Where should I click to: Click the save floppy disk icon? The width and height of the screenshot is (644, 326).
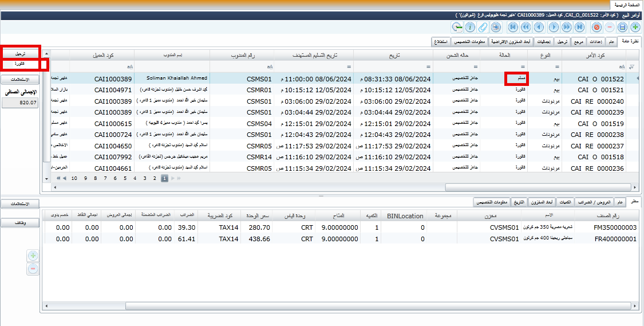(622, 27)
